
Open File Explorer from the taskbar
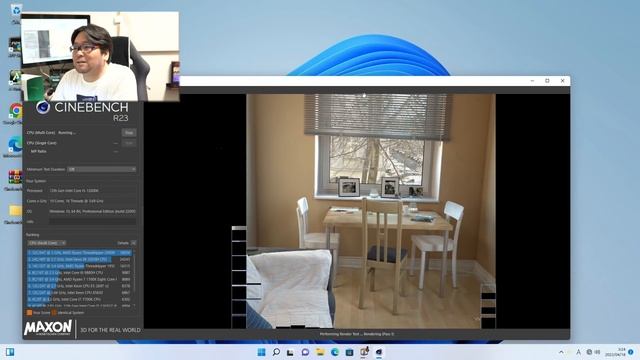tap(320, 352)
